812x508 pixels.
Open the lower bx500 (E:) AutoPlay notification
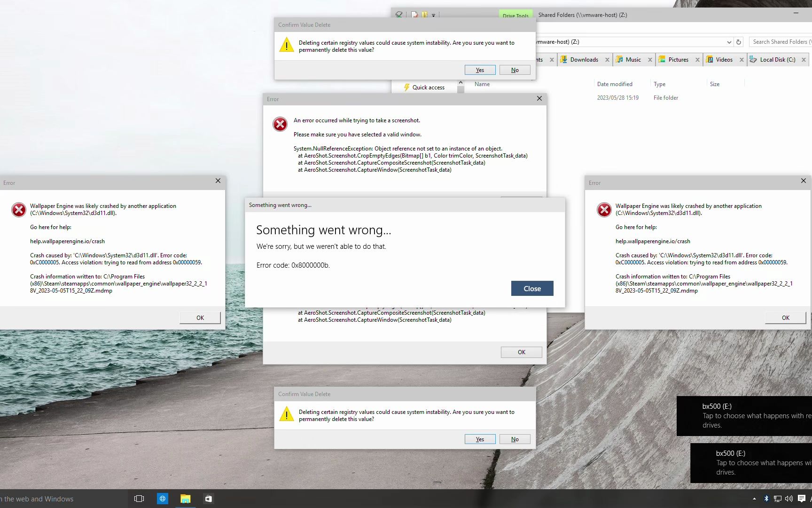coord(751,463)
